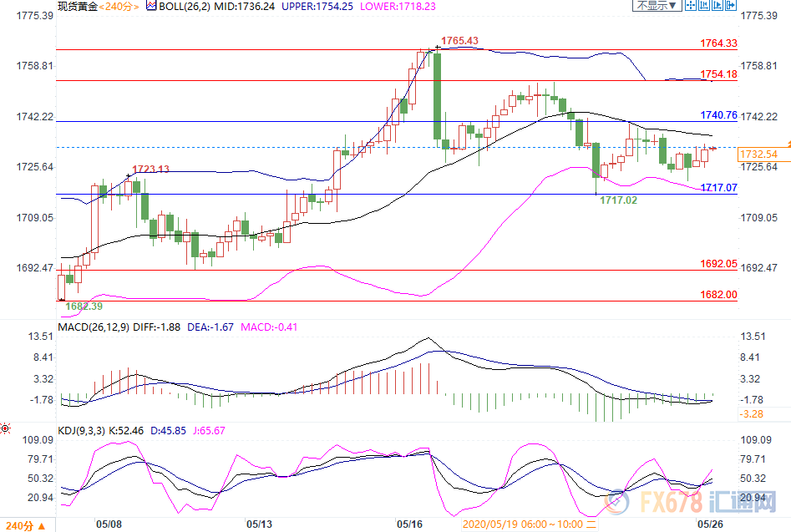This screenshot has height=532, width=791.
Task: Click the rightmost toolbar icon with exit arrow
Action: tap(731, 6)
